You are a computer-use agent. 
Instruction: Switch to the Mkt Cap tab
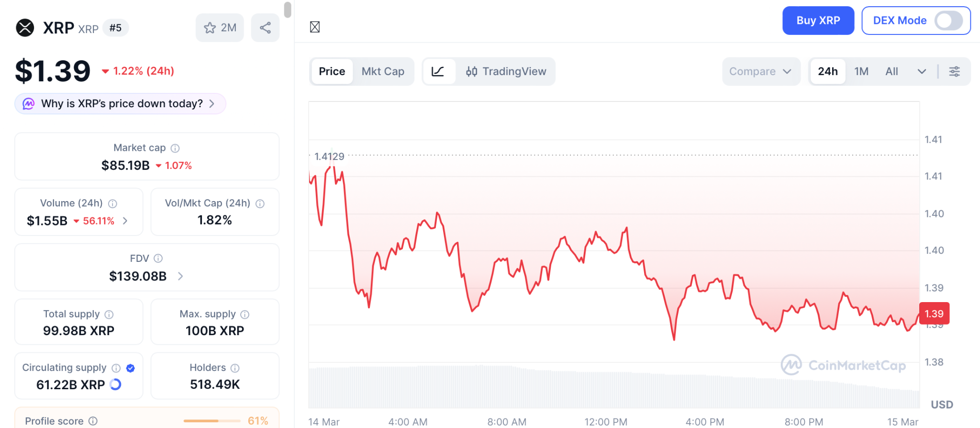pos(383,71)
